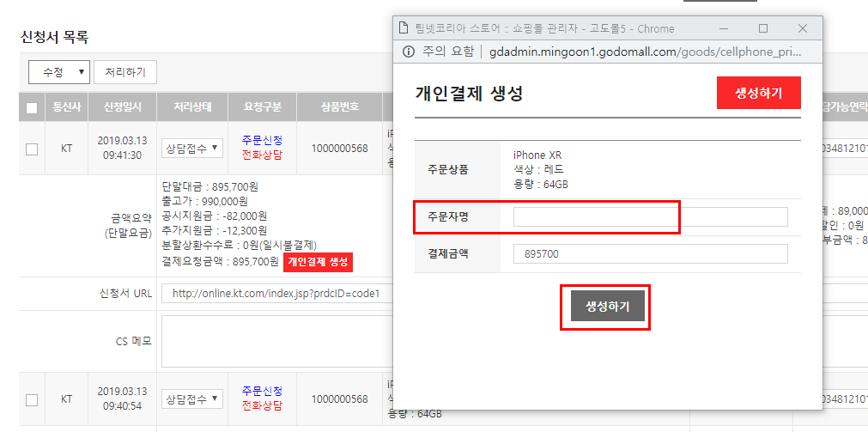Click the 주문자명 input field
This screenshot has width=868, height=432.
coord(650,217)
